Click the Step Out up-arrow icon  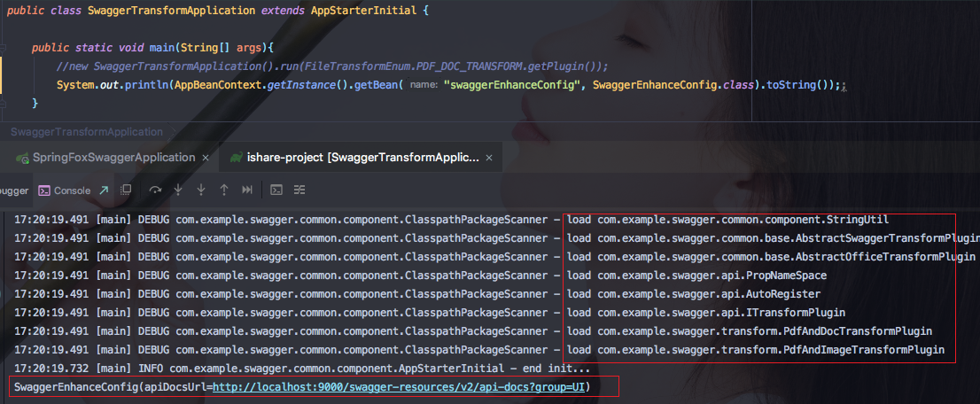coord(224,190)
